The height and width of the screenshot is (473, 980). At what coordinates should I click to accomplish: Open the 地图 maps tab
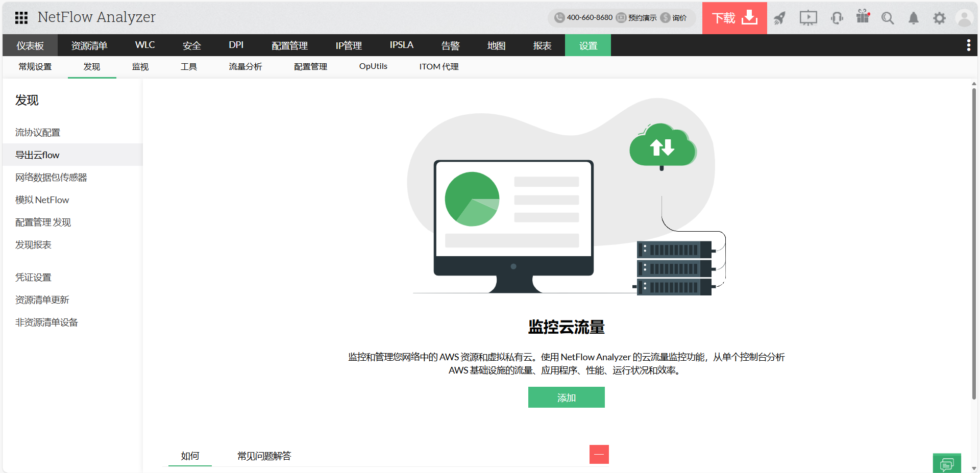(x=497, y=45)
